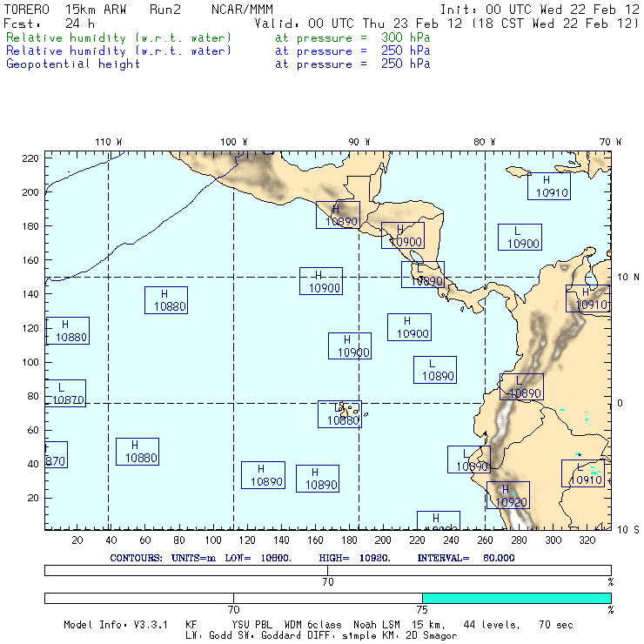Click the '10 N' latitude label
This screenshot has height=644, width=644.
point(628,278)
